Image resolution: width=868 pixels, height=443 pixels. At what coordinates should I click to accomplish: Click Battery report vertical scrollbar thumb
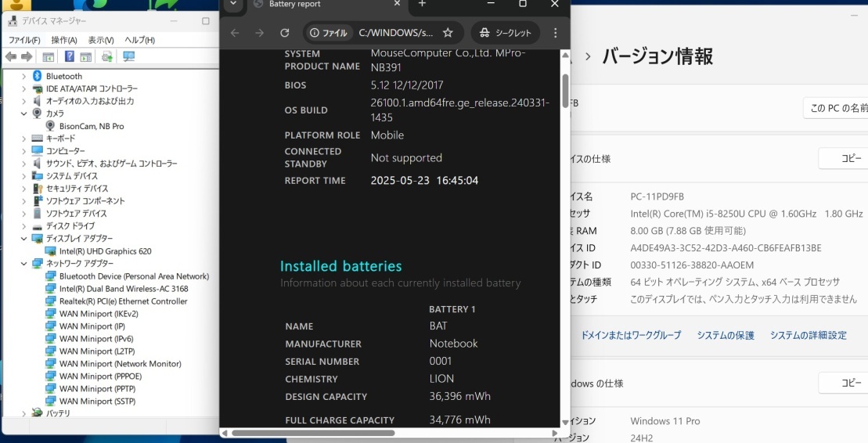click(565, 91)
